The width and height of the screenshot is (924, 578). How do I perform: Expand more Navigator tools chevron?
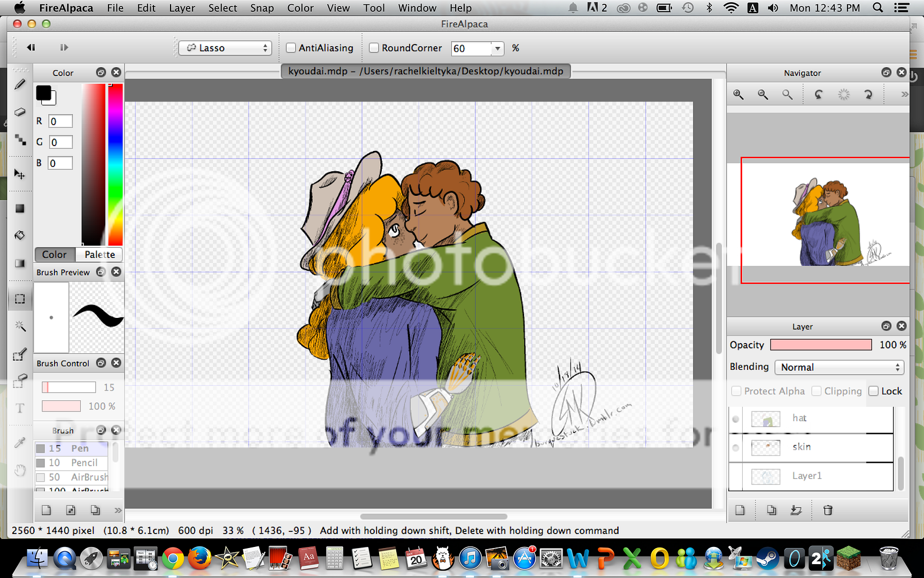pos(904,95)
